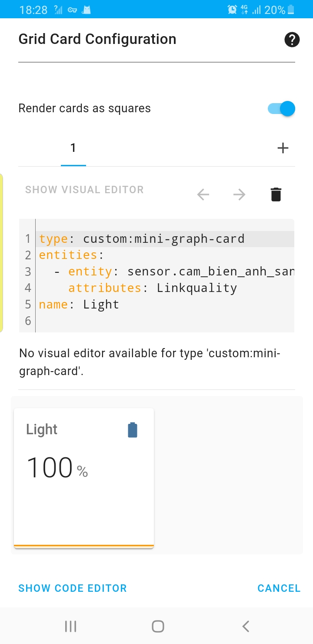
Task: Click the right arrow to move card forward
Action: coord(239,194)
